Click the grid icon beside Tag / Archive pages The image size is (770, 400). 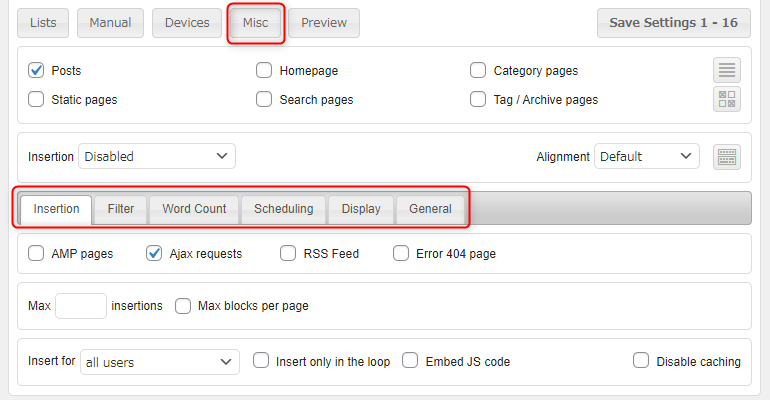(x=727, y=99)
